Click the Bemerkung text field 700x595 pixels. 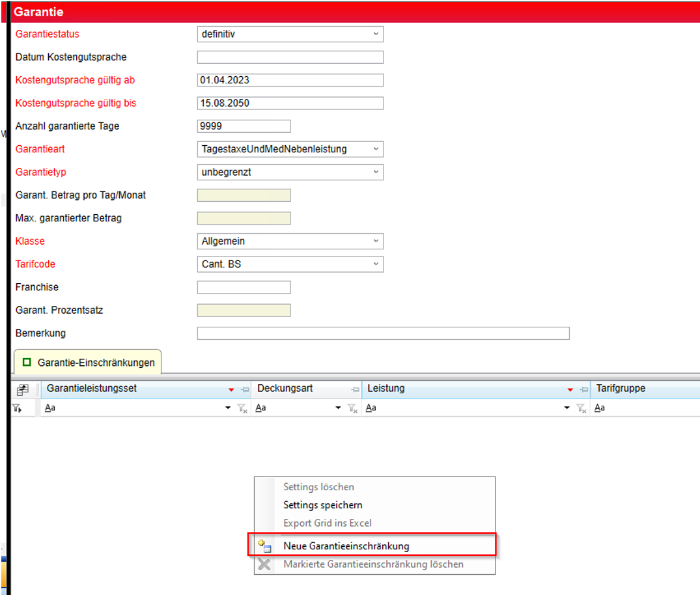click(383, 333)
